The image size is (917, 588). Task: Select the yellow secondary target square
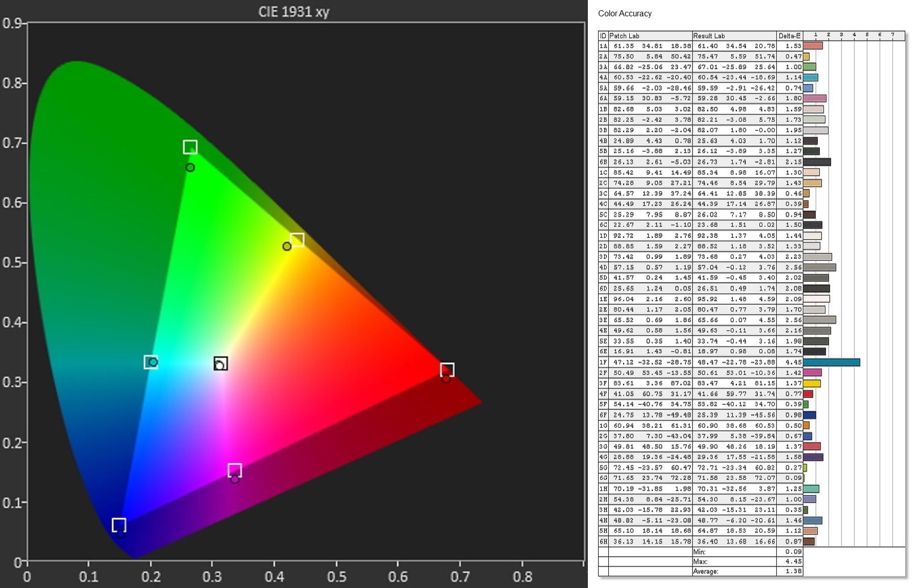point(297,240)
